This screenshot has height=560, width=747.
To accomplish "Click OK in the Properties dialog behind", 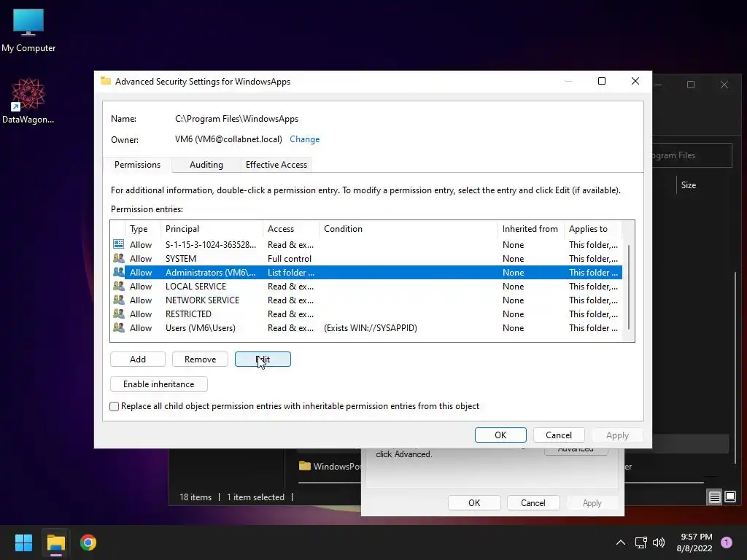I will coord(474,503).
